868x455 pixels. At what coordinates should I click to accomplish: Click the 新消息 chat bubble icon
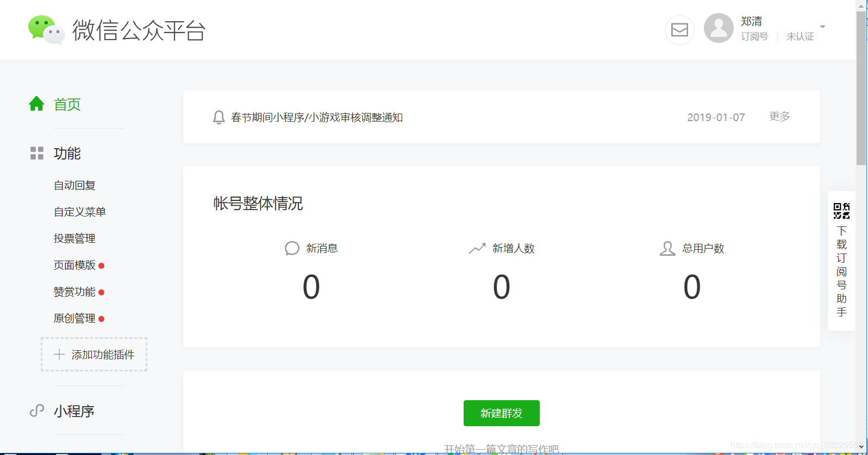click(x=292, y=248)
